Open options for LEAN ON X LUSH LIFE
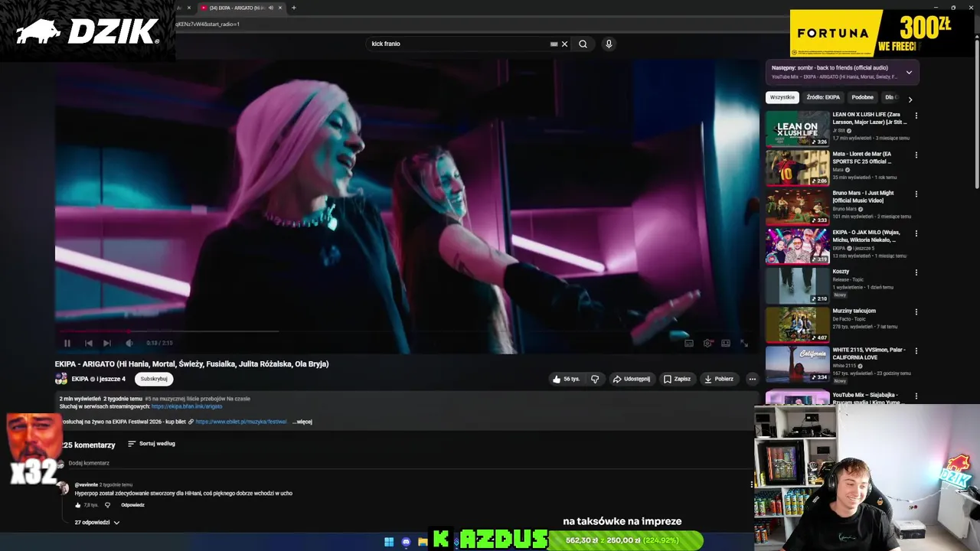The height and width of the screenshot is (551, 980). point(916,116)
